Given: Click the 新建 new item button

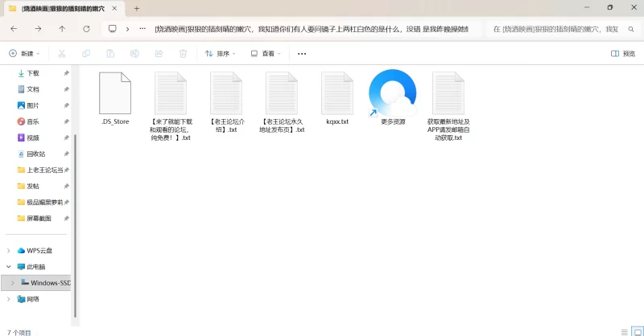Looking at the screenshot, I should tap(24, 54).
